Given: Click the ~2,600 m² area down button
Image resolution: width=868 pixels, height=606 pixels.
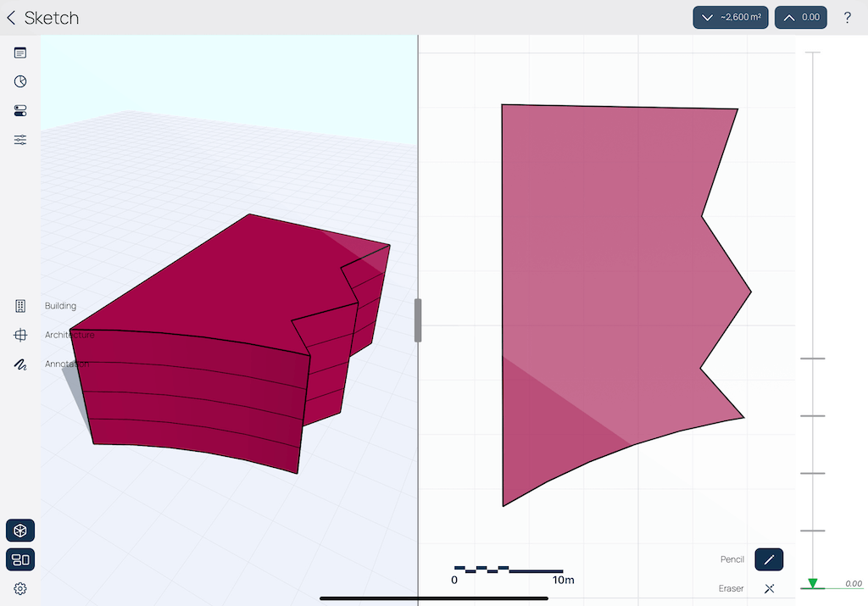Looking at the screenshot, I should coord(731,18).
